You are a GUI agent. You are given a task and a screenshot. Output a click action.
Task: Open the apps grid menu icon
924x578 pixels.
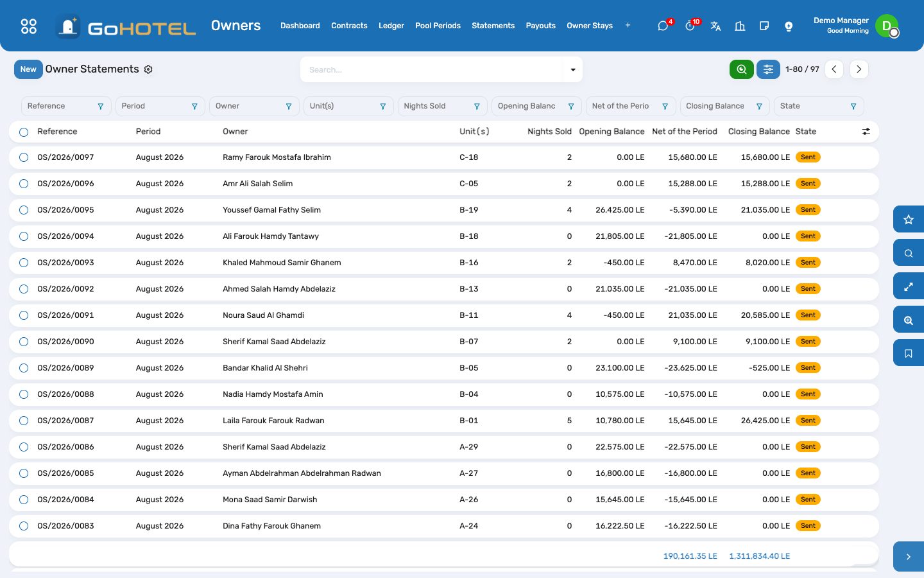point(29,26)
